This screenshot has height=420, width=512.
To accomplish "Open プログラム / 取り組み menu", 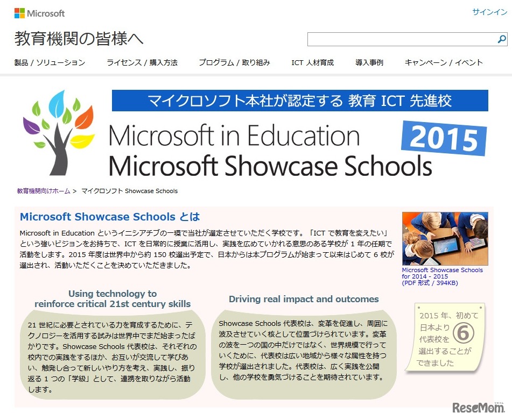I will coord(234,62).
